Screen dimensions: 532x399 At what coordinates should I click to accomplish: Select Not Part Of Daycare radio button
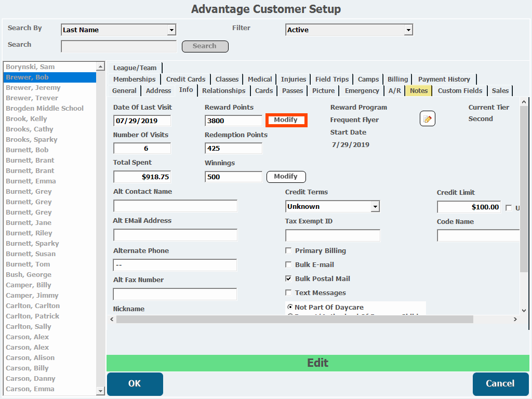(290, 307)
